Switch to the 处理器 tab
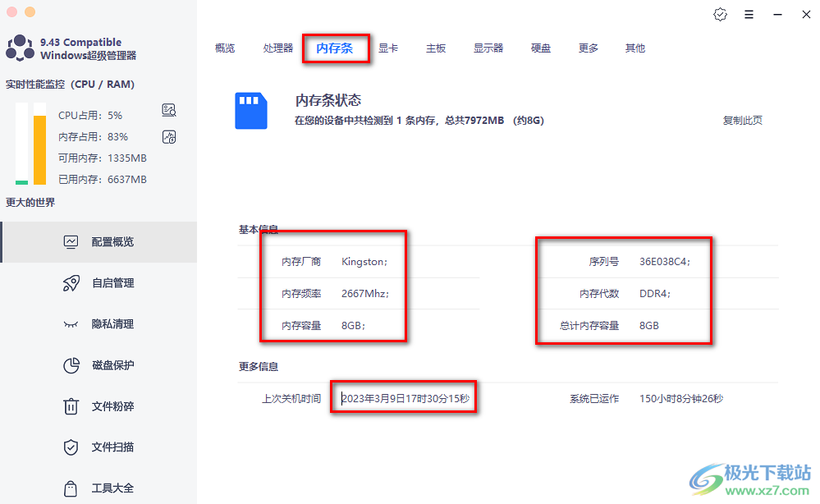The image size is (820, 504). point(278,48)
